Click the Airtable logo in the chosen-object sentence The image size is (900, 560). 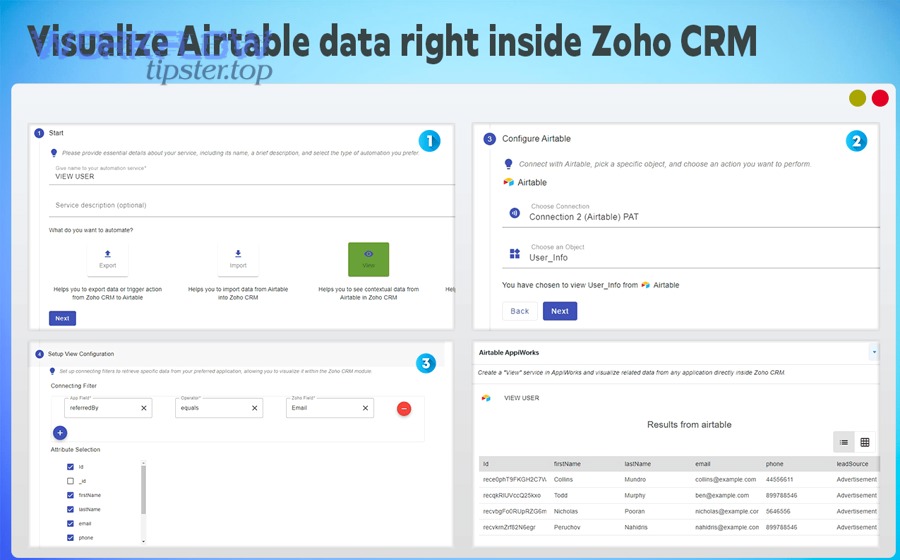coord(646,285)
